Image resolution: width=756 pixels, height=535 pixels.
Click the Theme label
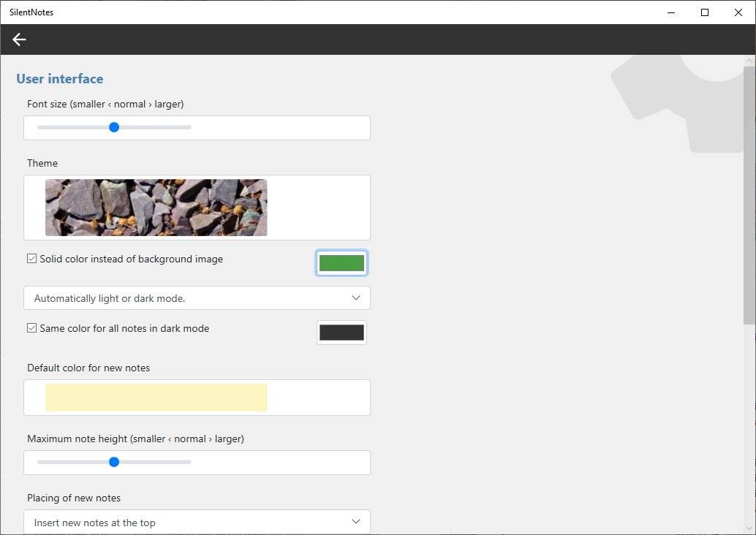tap(42, 163)
